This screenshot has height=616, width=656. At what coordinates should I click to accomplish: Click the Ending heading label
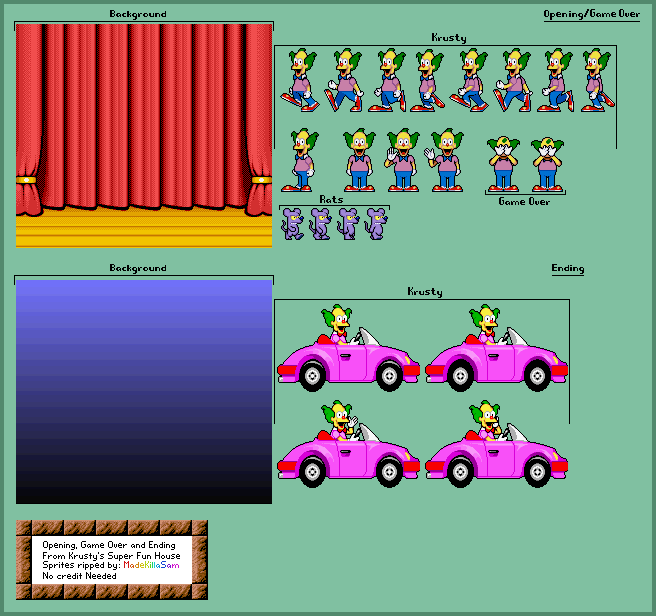point(568,268)
